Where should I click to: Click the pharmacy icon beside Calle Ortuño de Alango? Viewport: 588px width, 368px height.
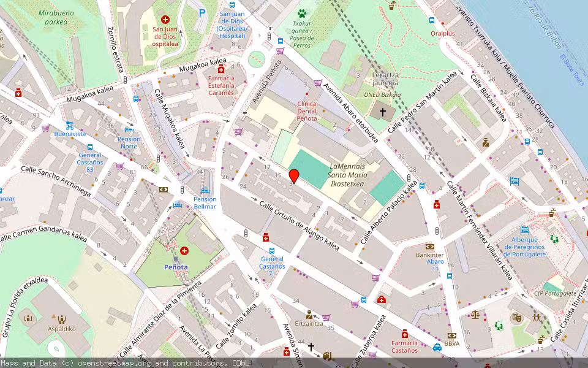[265, 237]
